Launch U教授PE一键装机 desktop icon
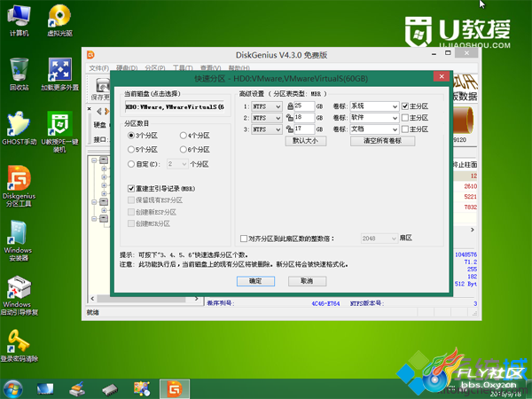532x399 pixels. [x=59, y=131]
